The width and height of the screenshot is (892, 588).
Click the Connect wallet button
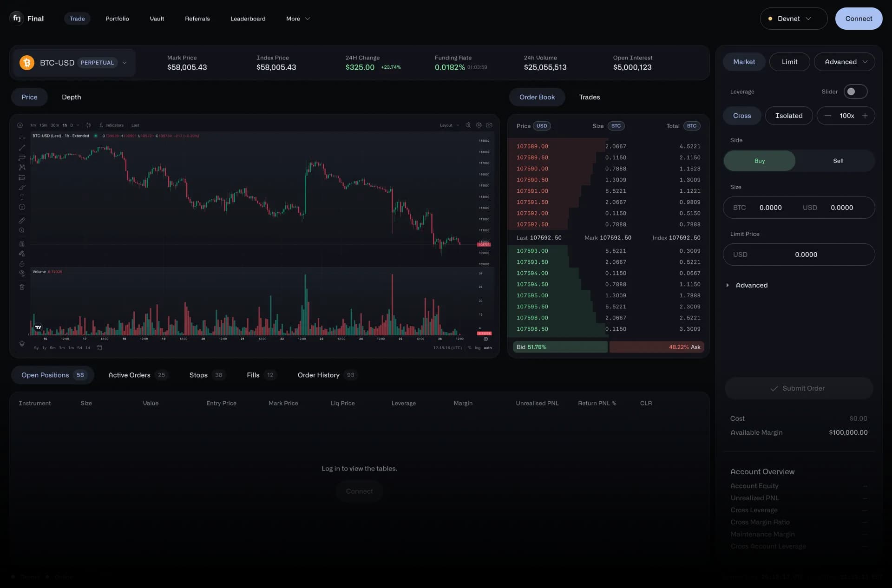[x=859, y=19]
